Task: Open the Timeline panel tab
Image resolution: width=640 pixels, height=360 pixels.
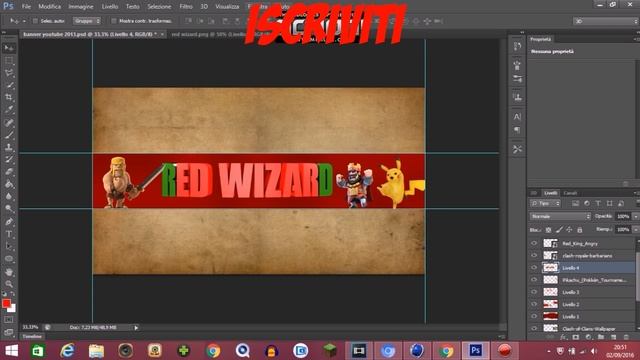Action: [x=32, y=337]
